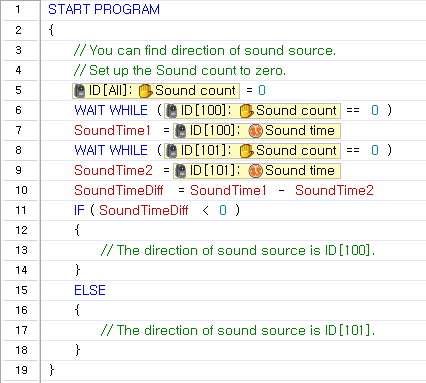Click line number 10 in the gutter
This screenshot has width=426, height=383.
[x=21, y=190]
